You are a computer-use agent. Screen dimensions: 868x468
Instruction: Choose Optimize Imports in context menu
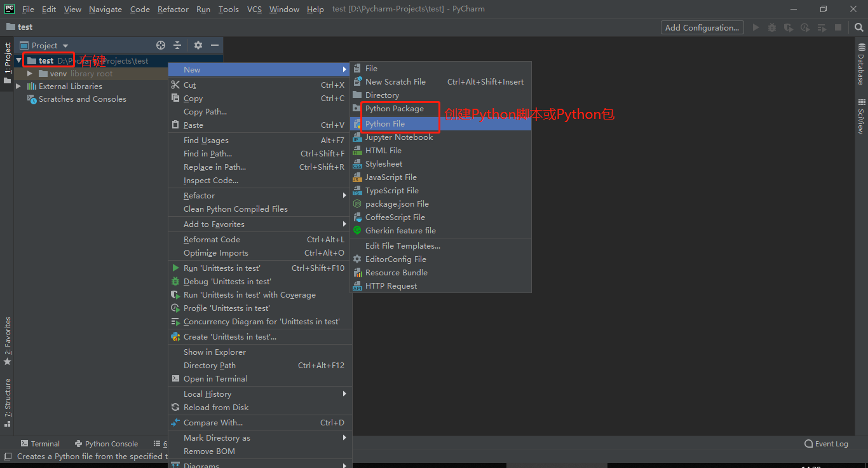coord(260,253)
